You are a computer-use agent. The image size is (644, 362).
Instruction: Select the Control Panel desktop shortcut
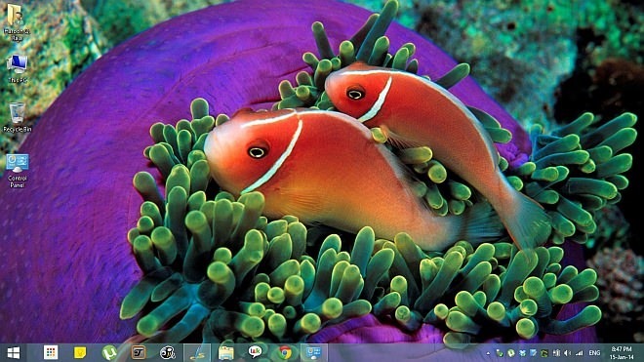tap(18, 171)
